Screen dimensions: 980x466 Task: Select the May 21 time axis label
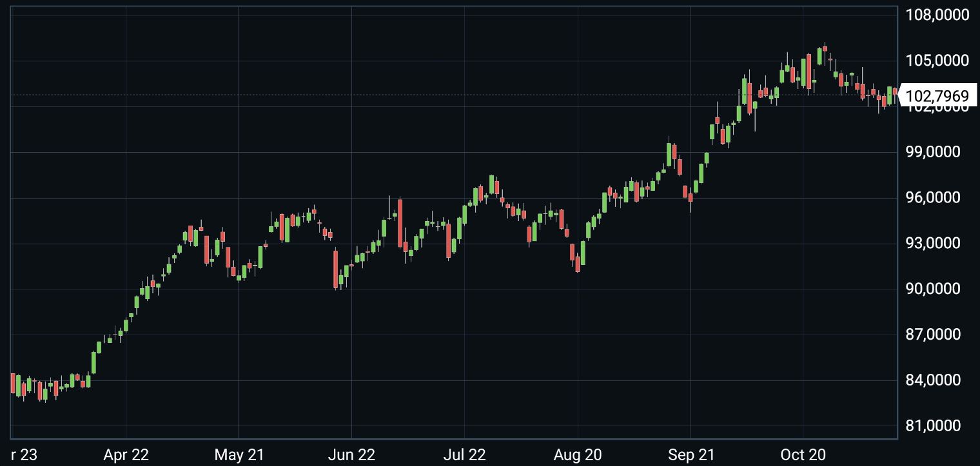pos(239,455)
